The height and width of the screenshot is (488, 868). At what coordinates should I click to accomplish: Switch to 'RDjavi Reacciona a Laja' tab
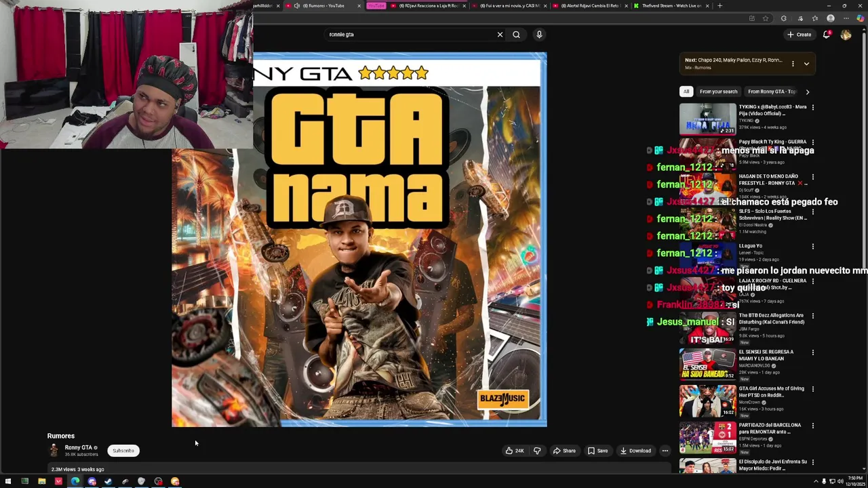tap(429, 5)
